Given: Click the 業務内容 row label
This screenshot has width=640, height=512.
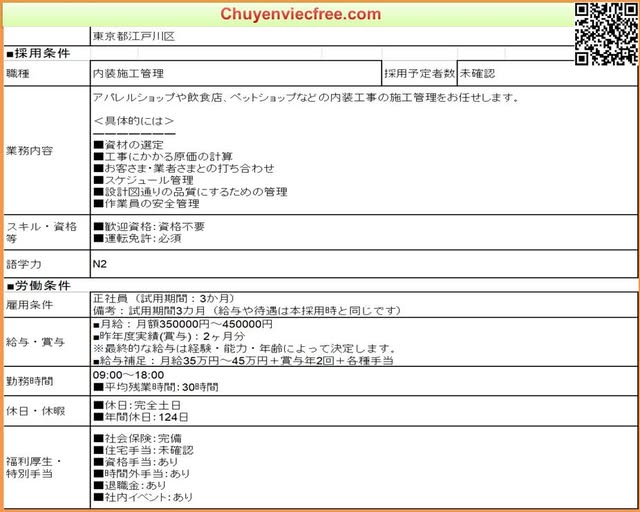Looking at the screenshot, I should tap(30, 151).
